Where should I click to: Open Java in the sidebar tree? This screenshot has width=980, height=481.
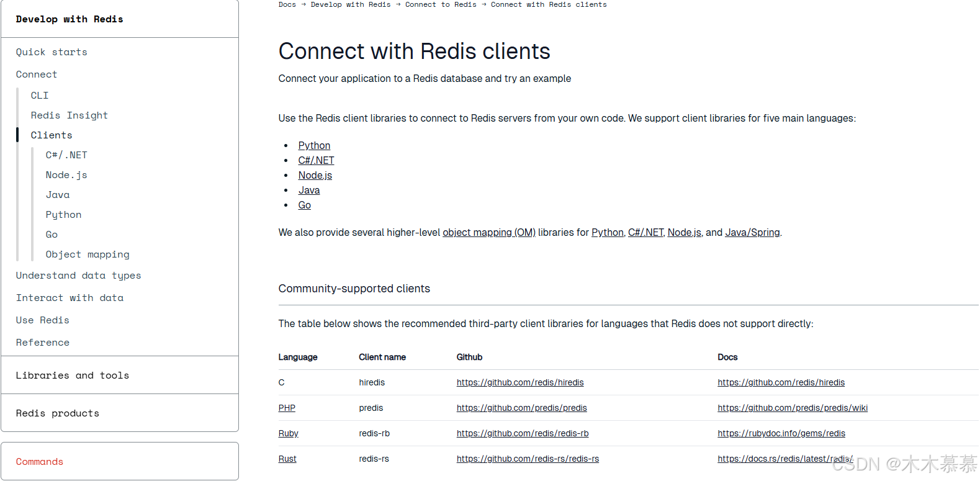coord(58,195)
